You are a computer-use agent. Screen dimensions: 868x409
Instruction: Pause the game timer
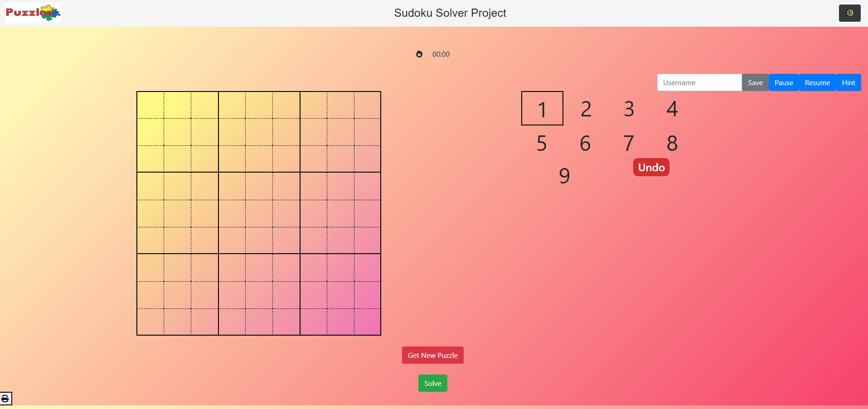pyautogui.click(x=783, y=82)
